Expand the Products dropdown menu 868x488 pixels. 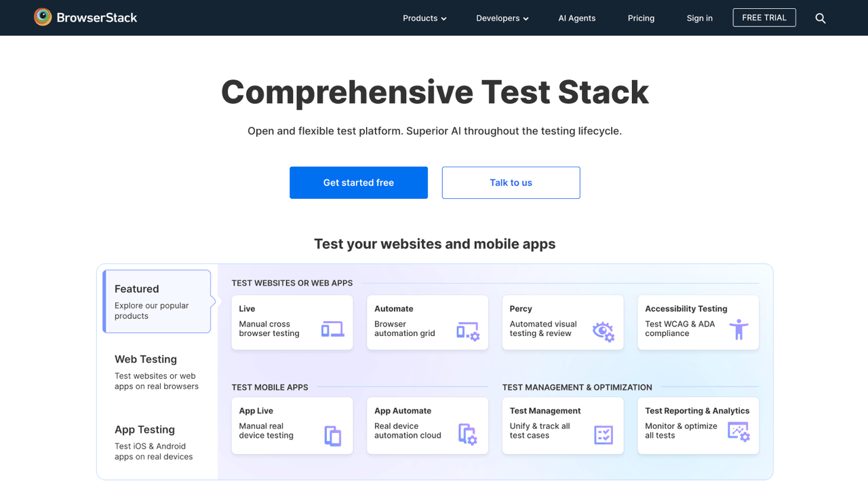click(420, 18)
